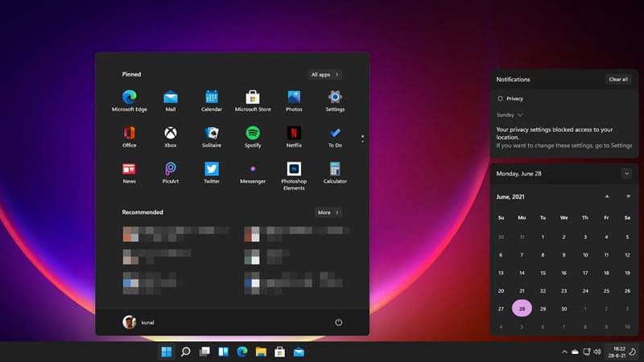
Task: Collapse the calendar with Monday June 28 chevron
Action: (626, 174)
